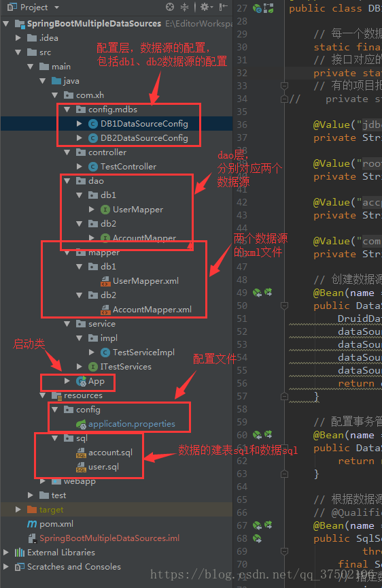Click the bean gutter icon on line 49
382x588 pixels.
tap(257, 293)
